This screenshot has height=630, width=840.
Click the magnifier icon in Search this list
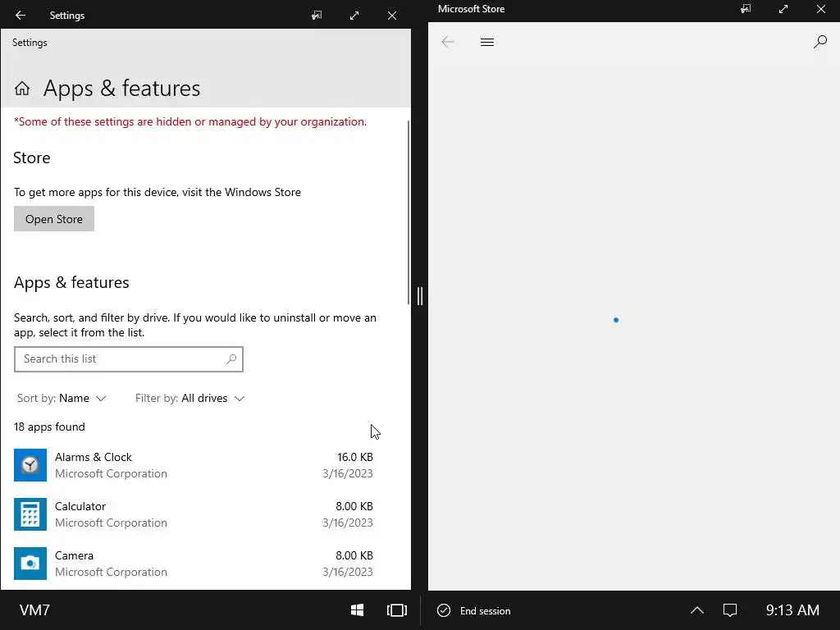(x=231, y=359)
